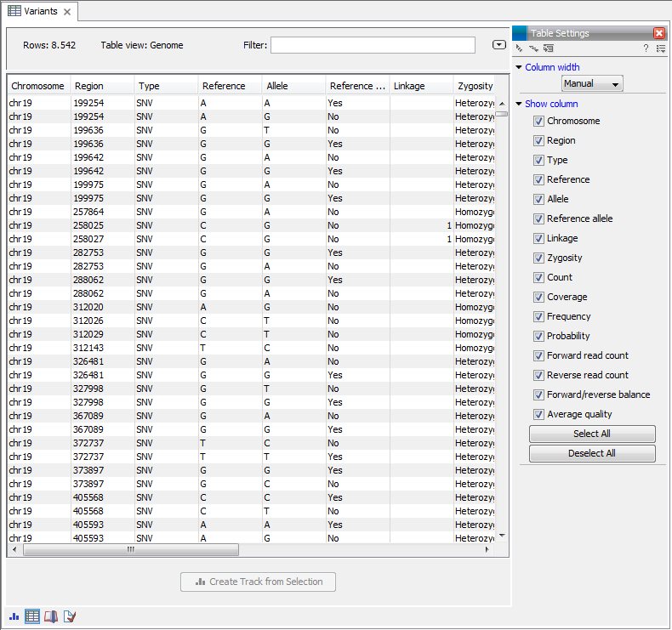
Task: Hide the Allele column via checkbox
Action: (538, 199)
